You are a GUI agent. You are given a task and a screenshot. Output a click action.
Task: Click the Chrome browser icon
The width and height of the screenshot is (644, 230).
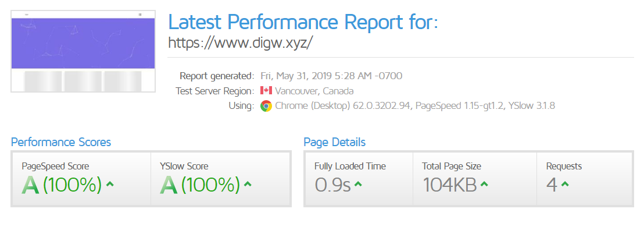click(266, 106)
